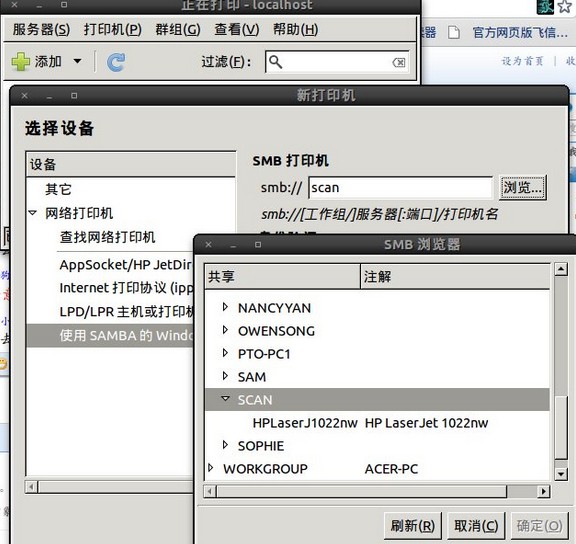Click the 设为首页 link in browser
The height and width of the screenshot is (544, 576).
click(523, 61)
